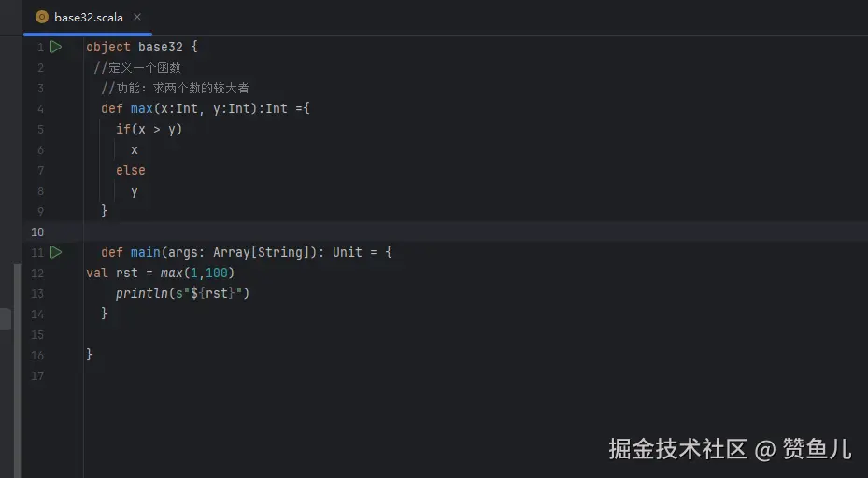Click run icon beside object base32
Image resolution: width=868 pixels, height=478 pixels.
tap(56, 47)
